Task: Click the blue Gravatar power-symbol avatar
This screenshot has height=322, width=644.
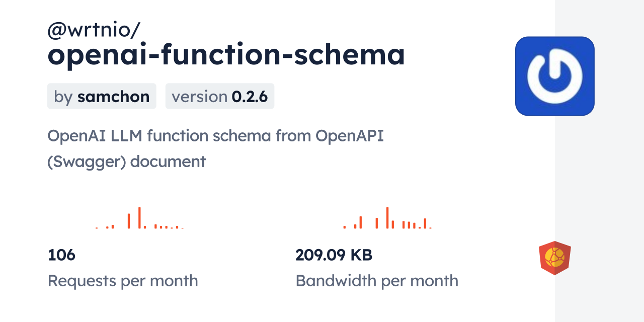Action: click(555, 76)
